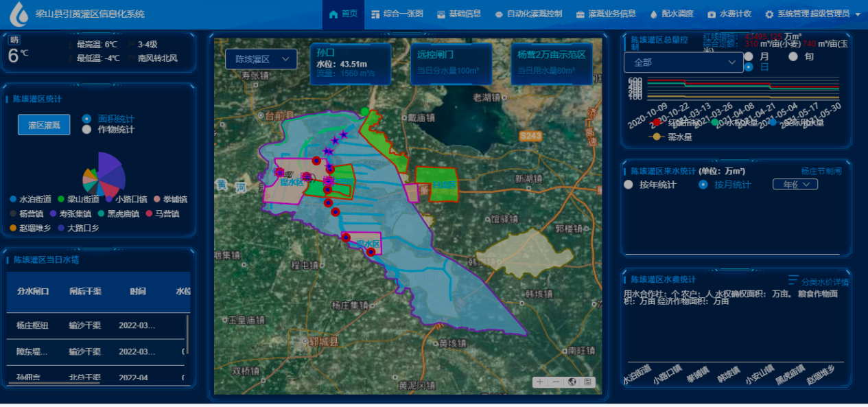This screenshot has width=868, height=407.
Task: Toggle the red 红线指标 legend swatch
Action: coord(657,123)
